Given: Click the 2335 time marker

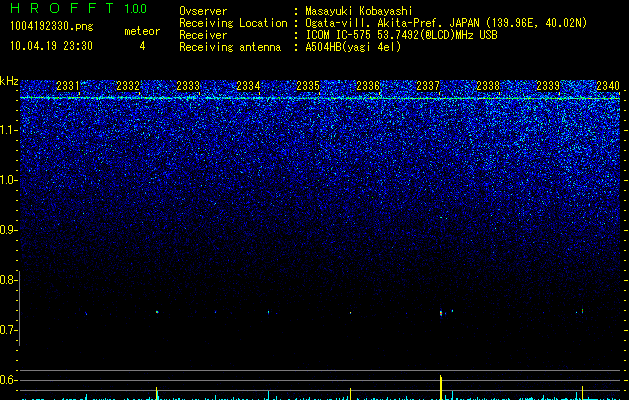Looking at the screenshot, I should click(308, 86).
